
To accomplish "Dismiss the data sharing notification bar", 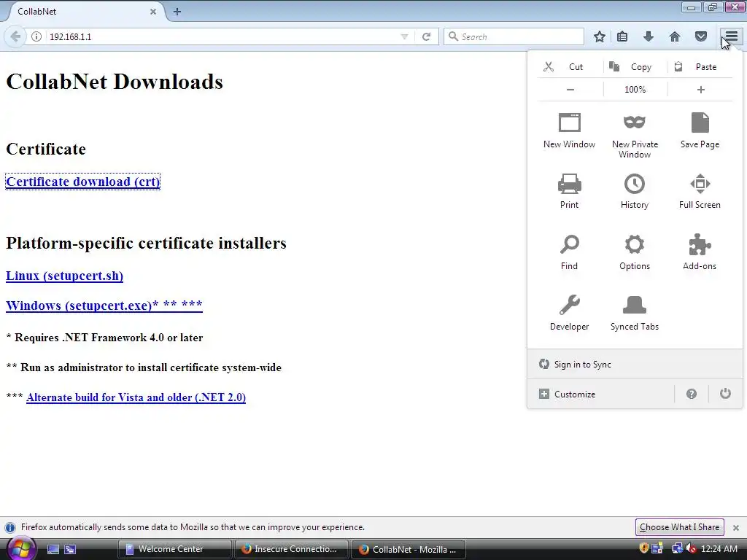I will (735, 528).
